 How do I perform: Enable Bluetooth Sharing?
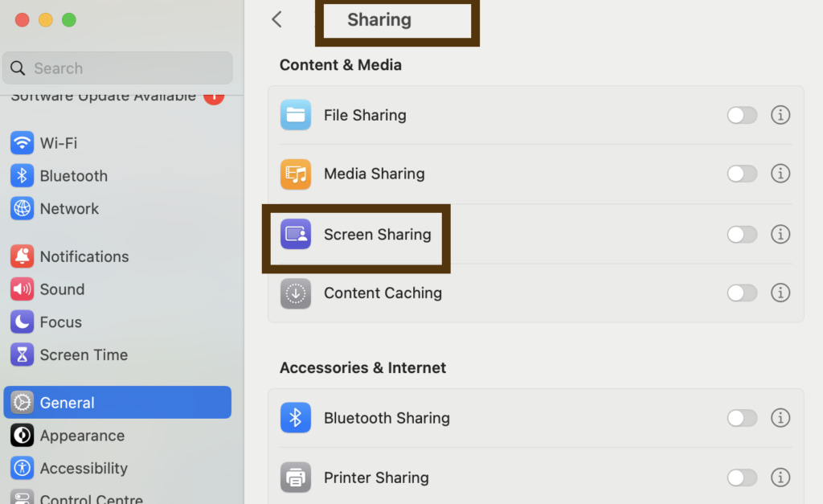[742, 418]
